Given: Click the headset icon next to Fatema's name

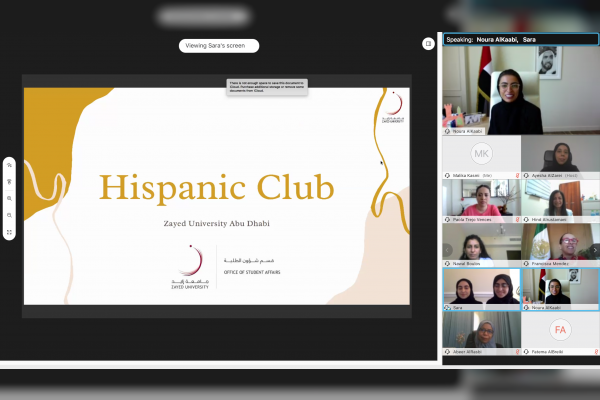Looking at the screenshot, I should pos(526,352).
